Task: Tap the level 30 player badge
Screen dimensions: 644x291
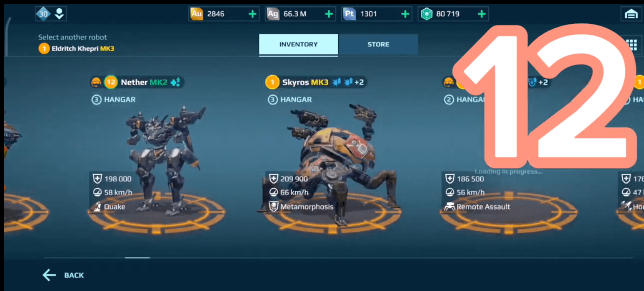Action: [43, 14]
